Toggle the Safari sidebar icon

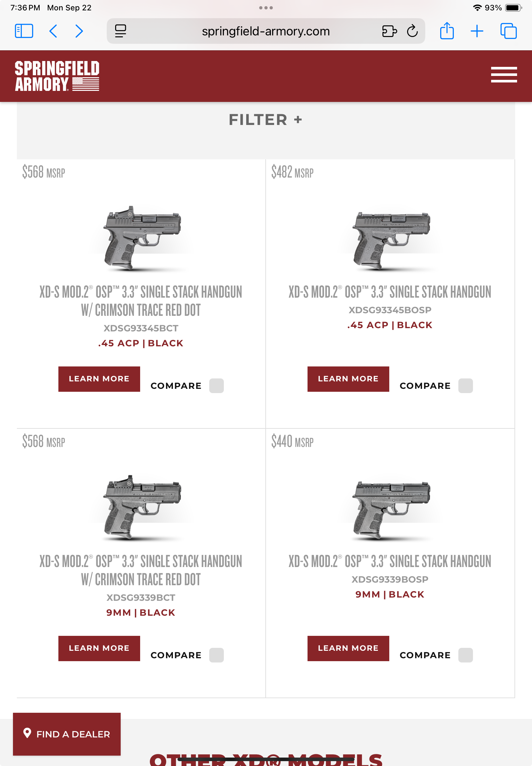coord(24,31)
